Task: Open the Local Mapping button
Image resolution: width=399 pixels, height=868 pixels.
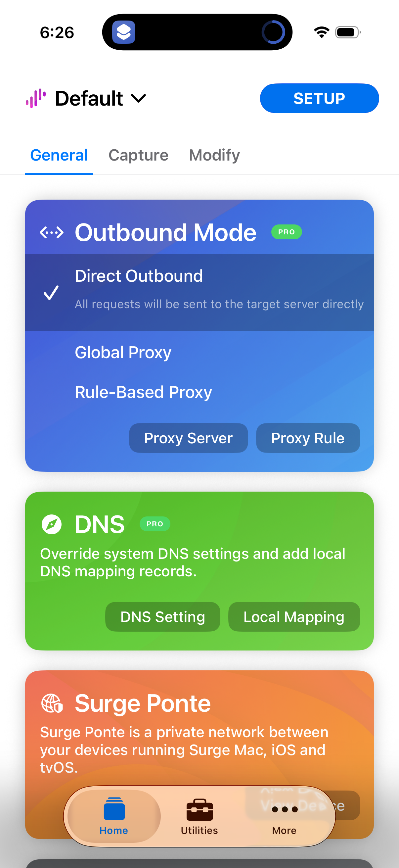Action: pyautogui.click(x=294, y=617)
